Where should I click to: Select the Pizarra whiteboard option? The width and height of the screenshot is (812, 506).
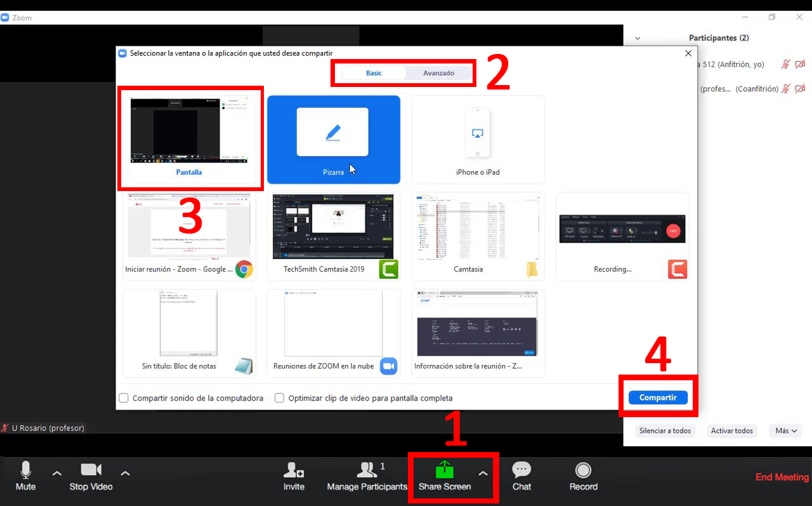tap(334, 140)
